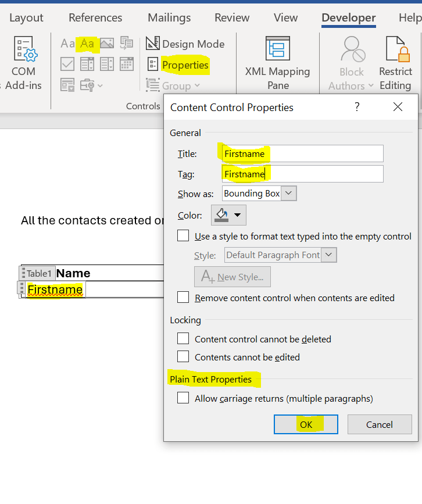
Task: Click into the Title text field
Action: pos(302,154)
